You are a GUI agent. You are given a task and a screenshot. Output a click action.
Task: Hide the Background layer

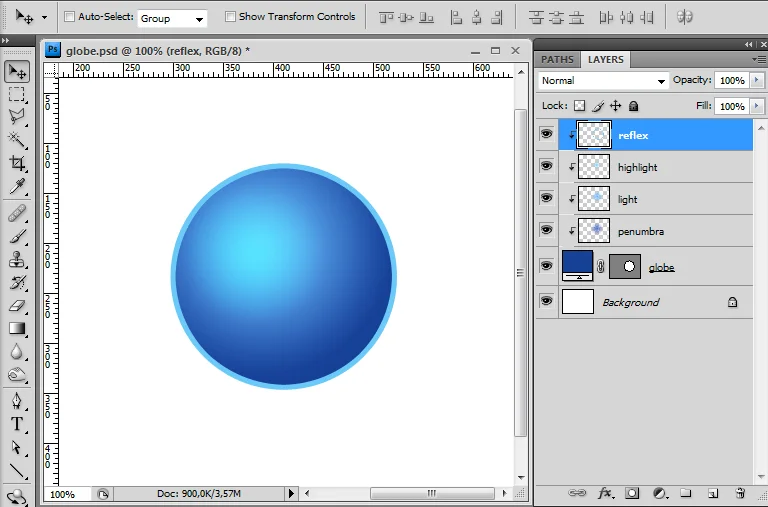coord(546,300)
